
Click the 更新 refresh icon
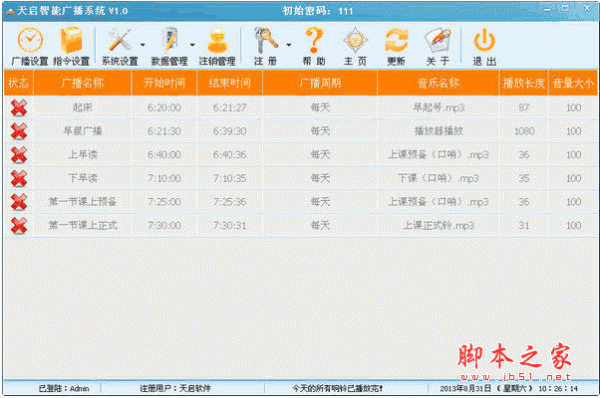click(x=396, y=40)
